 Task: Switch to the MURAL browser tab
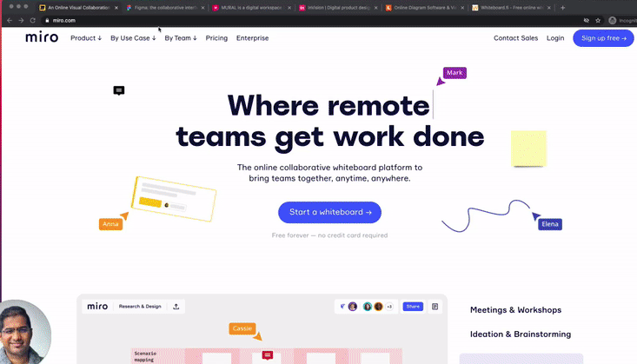[251, 8]
